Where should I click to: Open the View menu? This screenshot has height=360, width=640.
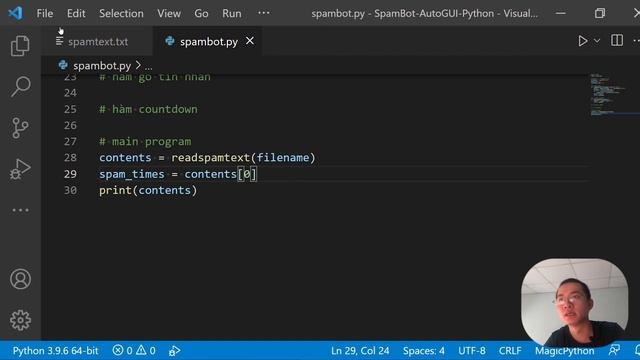tap(169, 13)
